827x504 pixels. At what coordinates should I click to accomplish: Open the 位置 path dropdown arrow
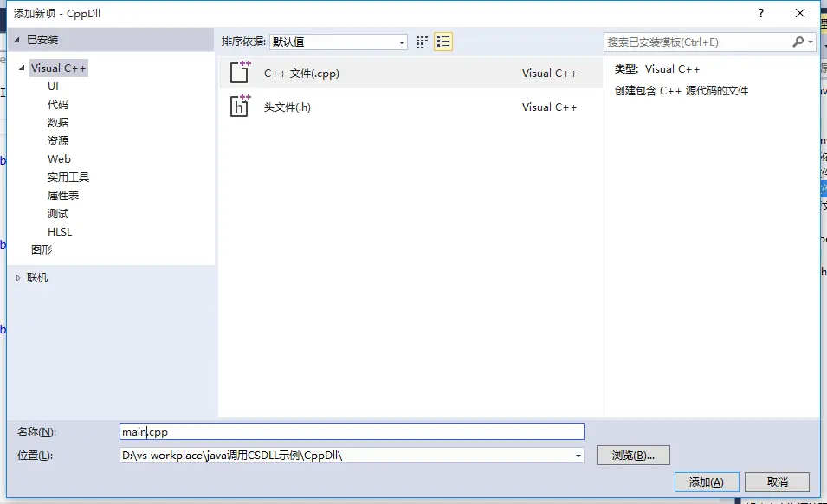[578, 456]
